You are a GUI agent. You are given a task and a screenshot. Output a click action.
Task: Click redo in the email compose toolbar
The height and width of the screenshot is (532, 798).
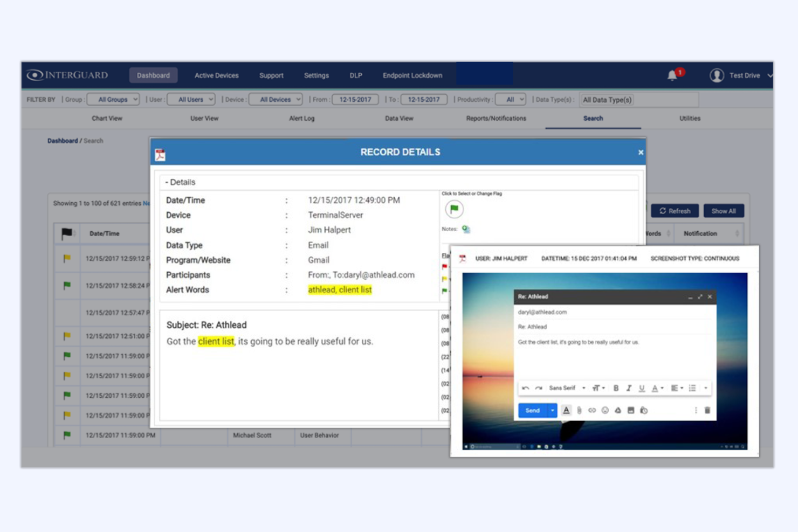[x=538, y=388]
